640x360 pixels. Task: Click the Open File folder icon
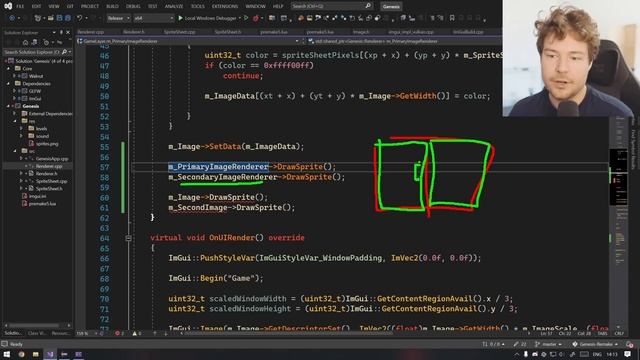(51, 18)
